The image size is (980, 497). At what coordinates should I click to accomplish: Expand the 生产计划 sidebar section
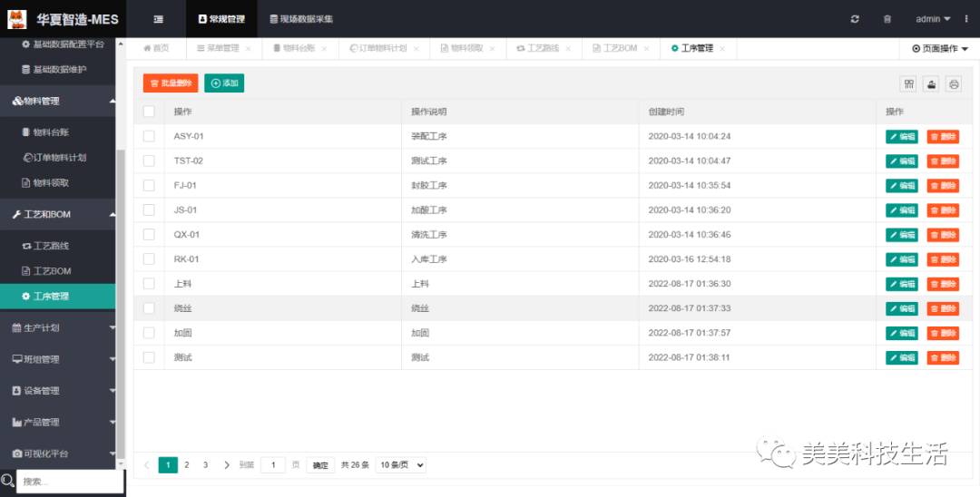pyautogui.click(x=57, y=327)
